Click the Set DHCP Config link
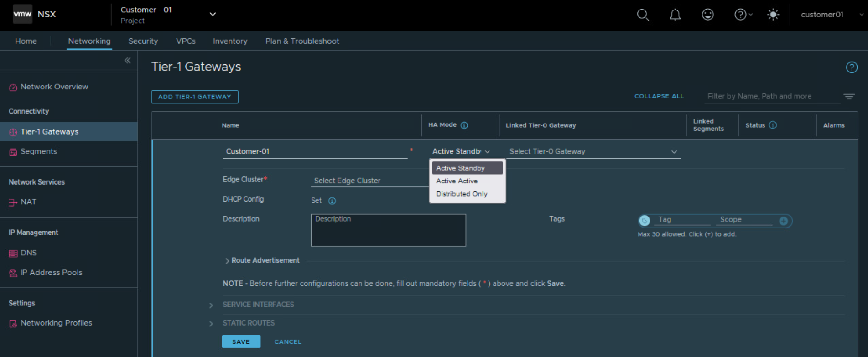Viewport: 868px width, 357px height. (316, 201)
